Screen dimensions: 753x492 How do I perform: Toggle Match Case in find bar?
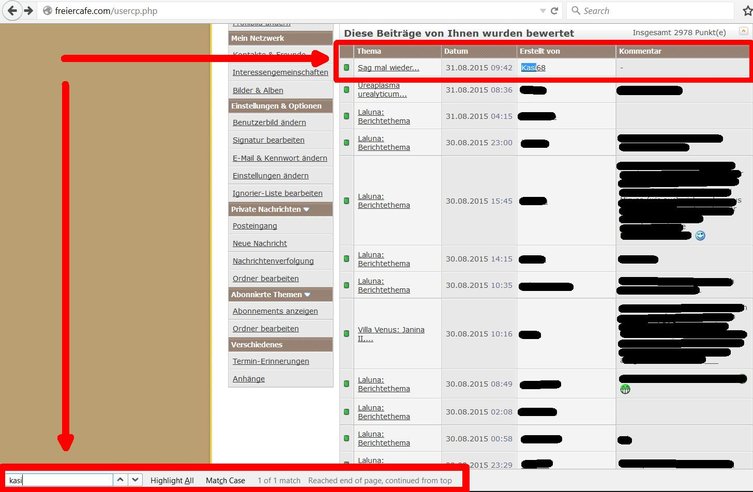225,481
